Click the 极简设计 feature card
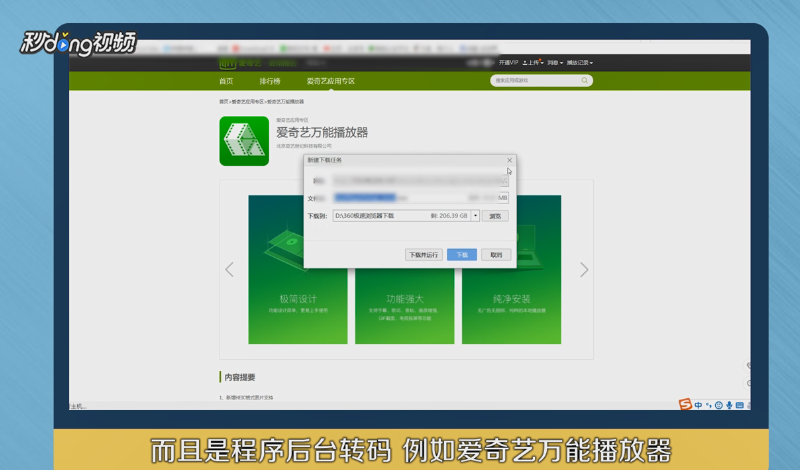Image resolution: width=800 pixels, height=470 pixels. [298, 269]
